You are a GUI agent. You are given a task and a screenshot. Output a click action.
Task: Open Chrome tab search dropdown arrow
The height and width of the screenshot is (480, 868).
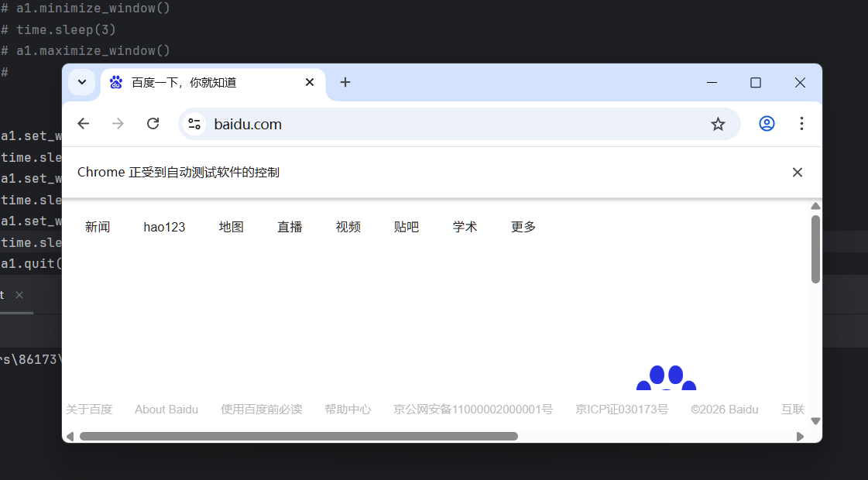coord(82,83)
